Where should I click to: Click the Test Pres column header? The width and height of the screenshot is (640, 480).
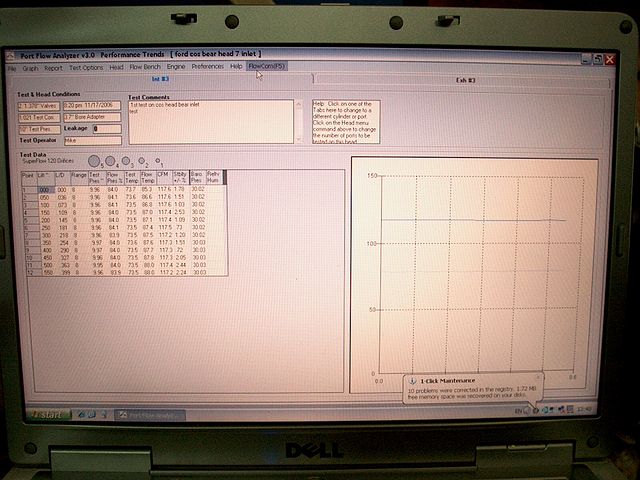pyautogui.click(x=97, y=178)
